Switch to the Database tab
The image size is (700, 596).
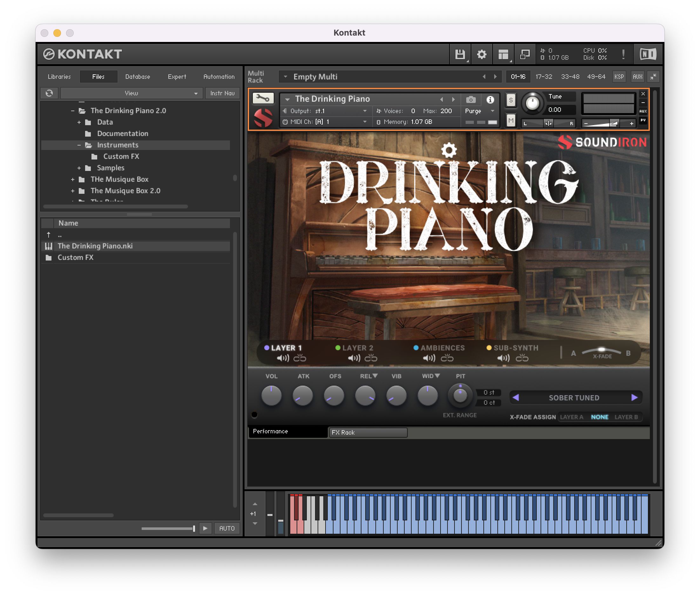[x=138, y=77]
